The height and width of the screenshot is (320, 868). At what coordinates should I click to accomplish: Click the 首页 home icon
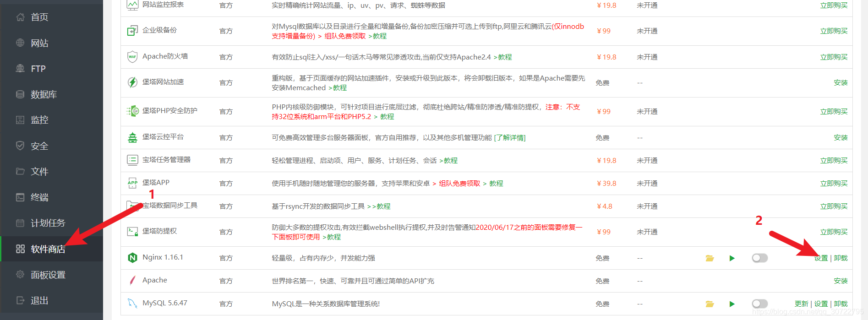point(20,17)
